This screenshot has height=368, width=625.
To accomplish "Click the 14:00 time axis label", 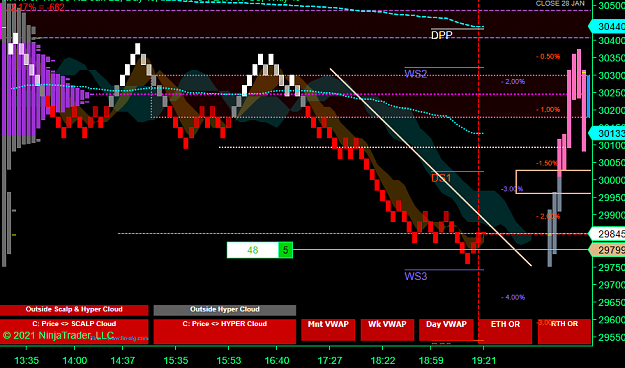I will (75, 360).
